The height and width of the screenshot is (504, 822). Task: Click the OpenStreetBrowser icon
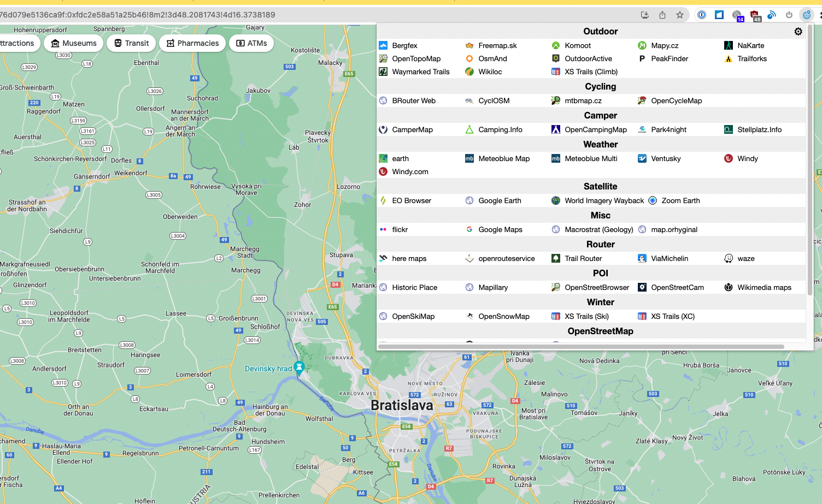[x=556, y=287]
